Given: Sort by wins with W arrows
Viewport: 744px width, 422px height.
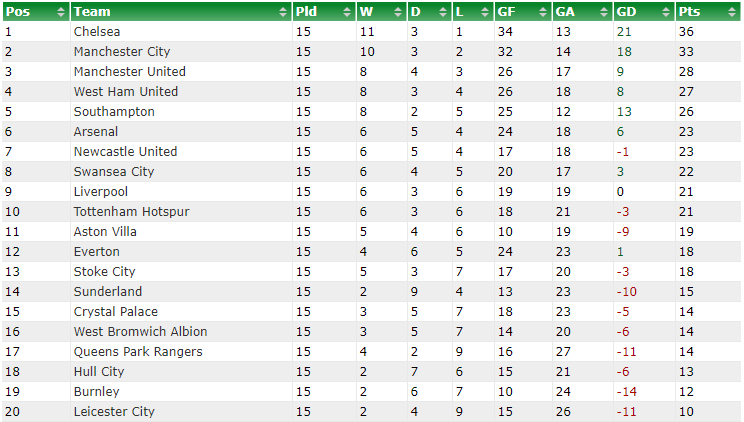Looking at the screenshot, I should click(x=398, y=12).
